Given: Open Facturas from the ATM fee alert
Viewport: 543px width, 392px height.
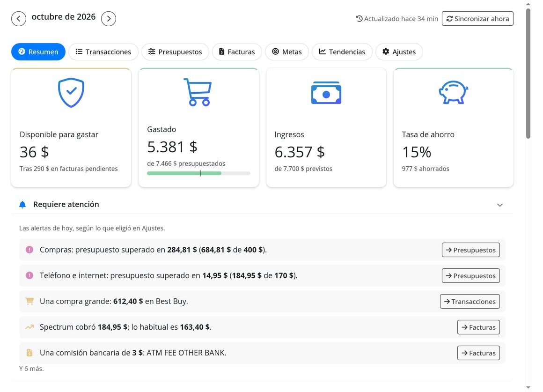Looking at the screenshot, I should [x=478, y=353].
